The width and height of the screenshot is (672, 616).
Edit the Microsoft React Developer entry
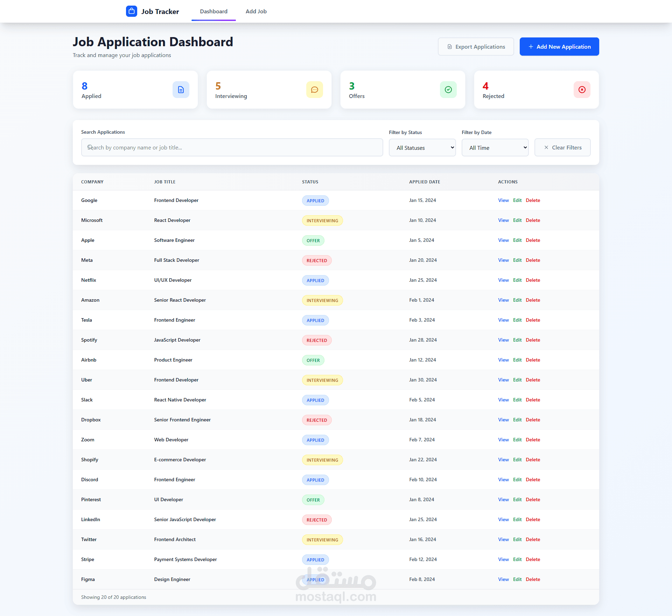[517, 220]
